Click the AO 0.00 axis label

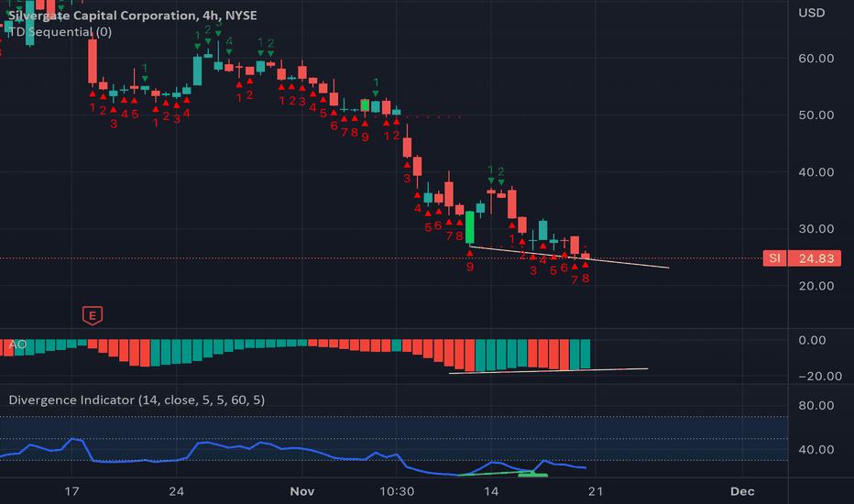pyautogui.click(x=812, y=340)
